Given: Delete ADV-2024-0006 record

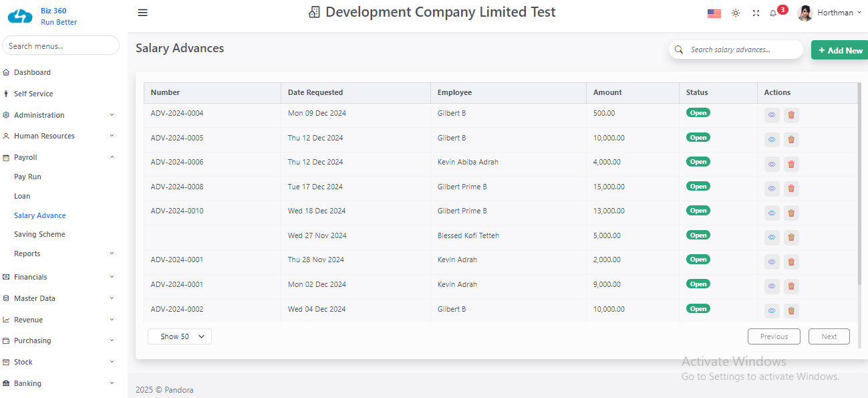Looking at the screenshot, I should (791, 164).
